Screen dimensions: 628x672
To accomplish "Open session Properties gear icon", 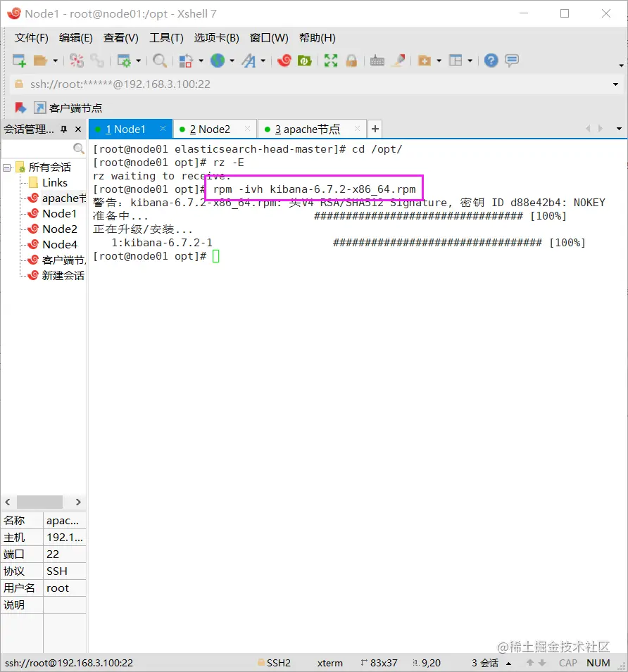I will click(125, 61).
